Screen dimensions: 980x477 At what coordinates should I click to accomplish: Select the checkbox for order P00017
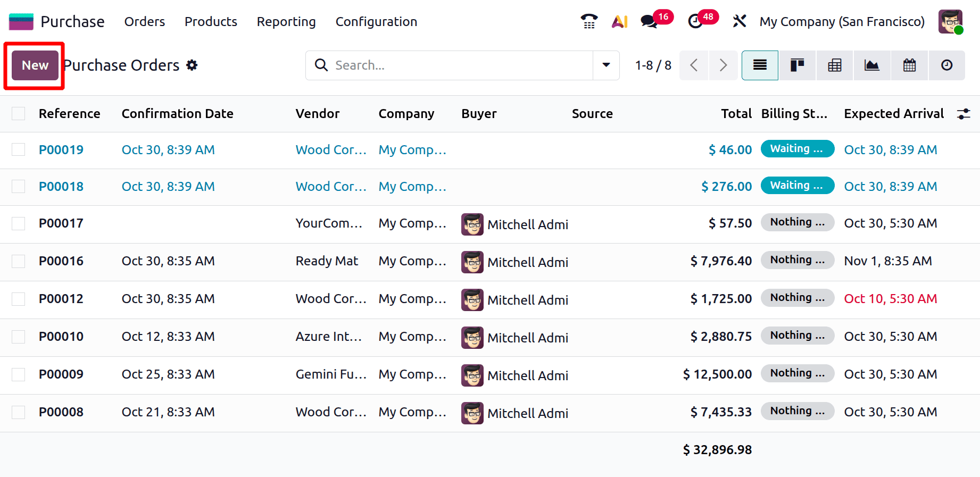(19, 223)
